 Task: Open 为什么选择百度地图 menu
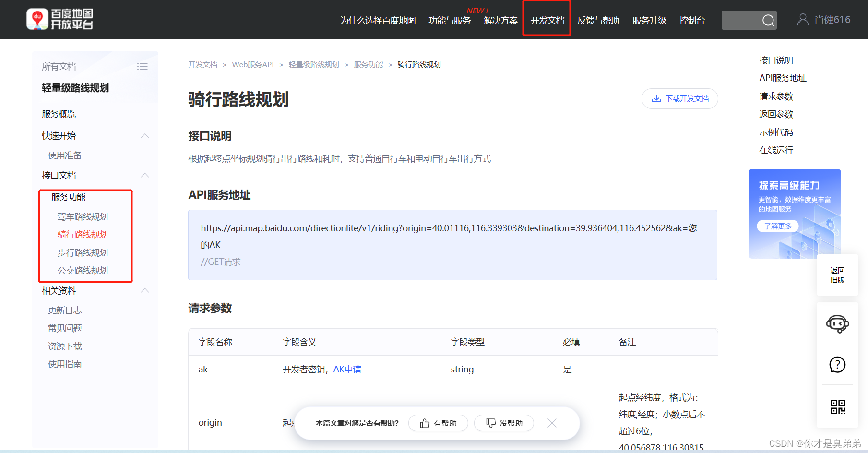[378, 20]
